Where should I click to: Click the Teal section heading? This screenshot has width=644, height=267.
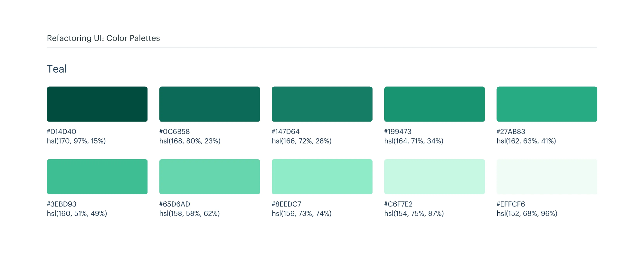(x=57, y=69)
